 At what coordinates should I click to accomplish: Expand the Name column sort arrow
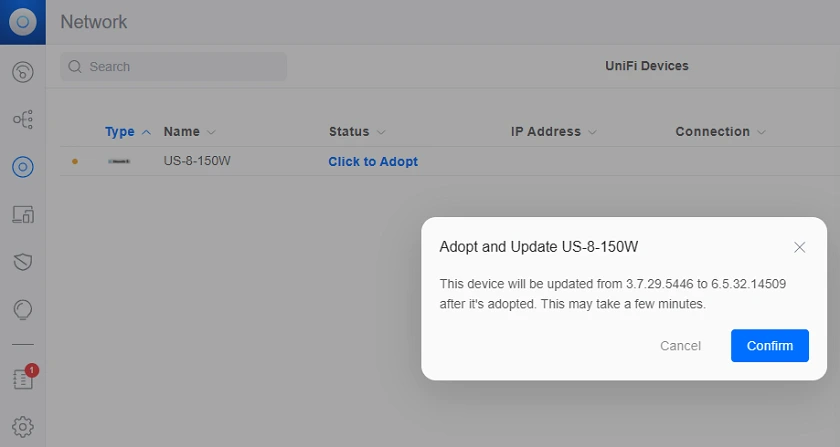click(x=211, y=132)
